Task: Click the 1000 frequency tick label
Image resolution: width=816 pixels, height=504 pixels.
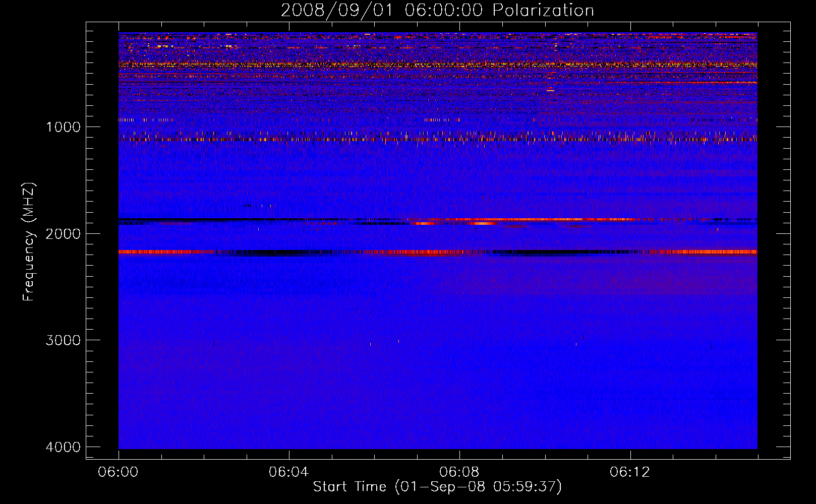Action: [63, 127]
